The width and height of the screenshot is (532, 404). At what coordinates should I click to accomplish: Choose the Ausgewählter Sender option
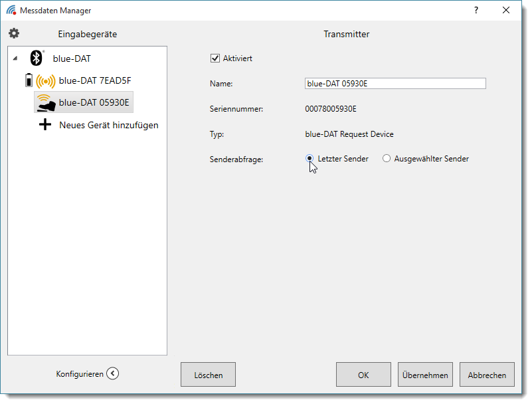[x=387, y=159]
